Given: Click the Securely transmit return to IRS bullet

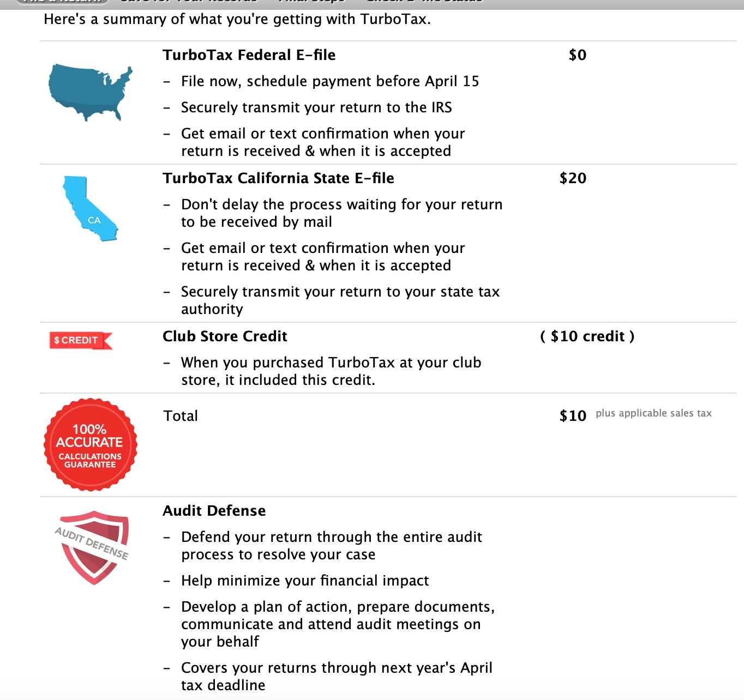Looking at the screenshot, I should [x=316, y=107].
